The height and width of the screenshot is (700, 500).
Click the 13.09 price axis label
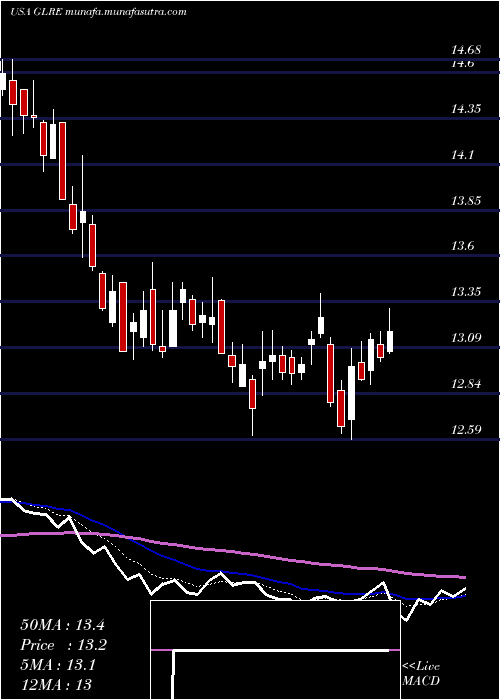(466, 338)
